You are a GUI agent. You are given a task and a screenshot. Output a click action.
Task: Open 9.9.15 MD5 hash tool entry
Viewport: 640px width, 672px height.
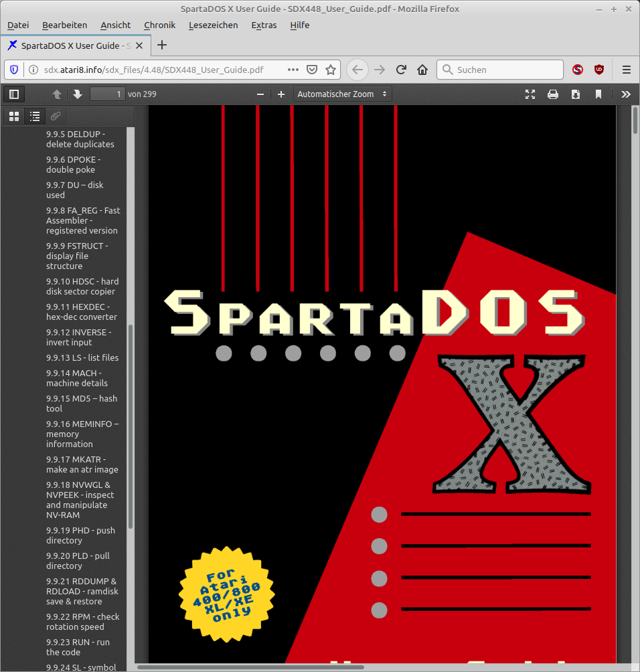tap(82, 404)
